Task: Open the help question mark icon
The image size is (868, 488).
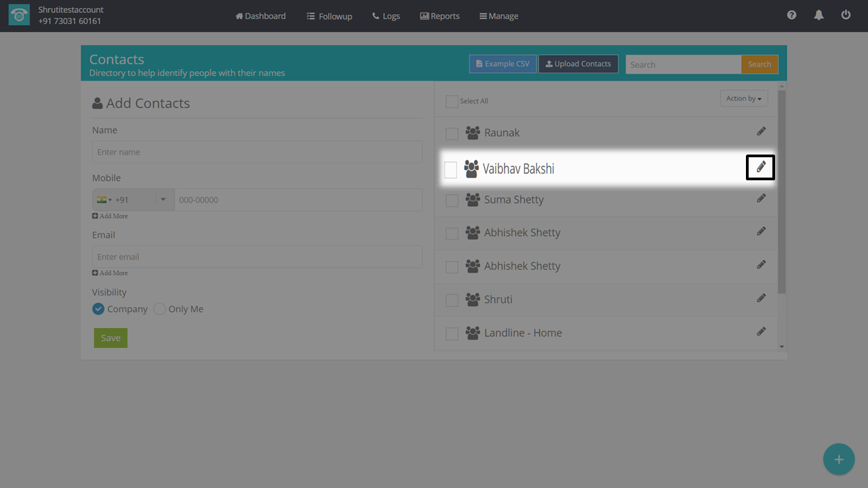Action: point(791,15)
